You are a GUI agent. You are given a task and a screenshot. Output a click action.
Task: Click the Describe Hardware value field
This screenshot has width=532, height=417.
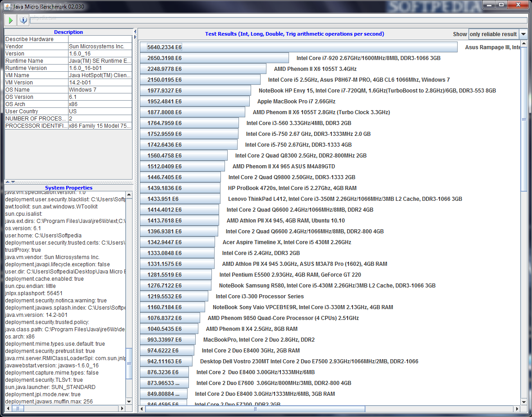pos(100,39)
